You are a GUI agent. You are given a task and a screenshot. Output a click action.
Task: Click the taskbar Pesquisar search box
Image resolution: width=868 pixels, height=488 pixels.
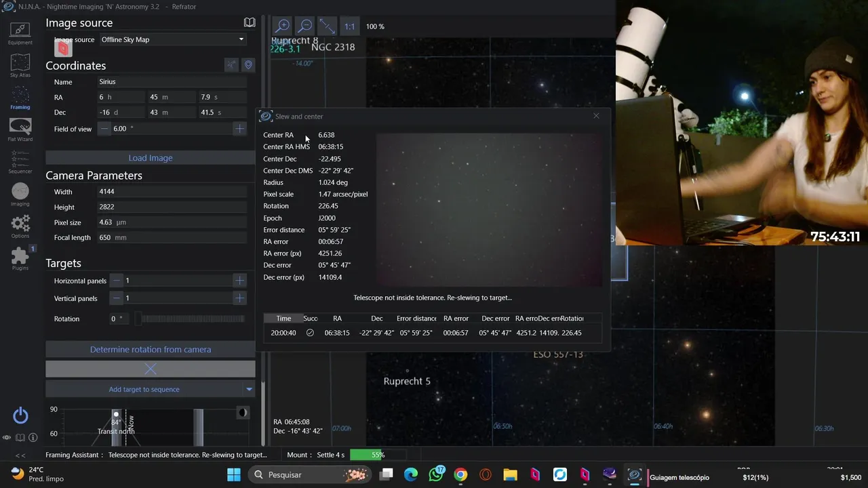tap(310, 474)
